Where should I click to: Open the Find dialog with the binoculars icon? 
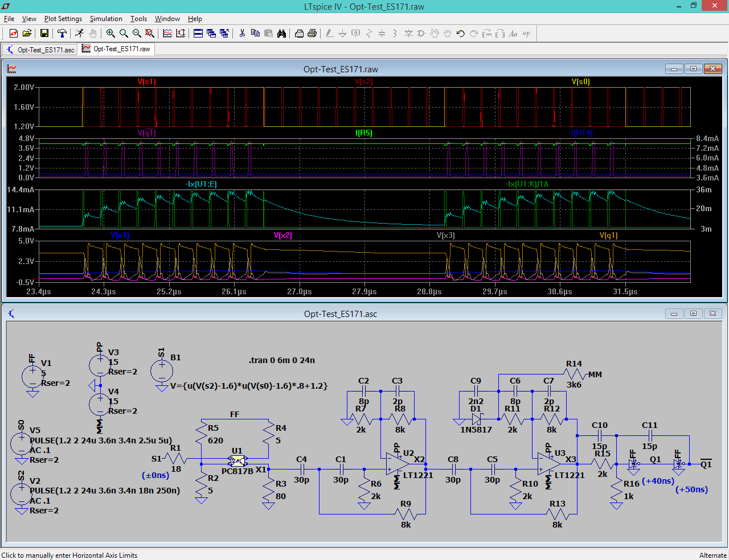(281, 34)
